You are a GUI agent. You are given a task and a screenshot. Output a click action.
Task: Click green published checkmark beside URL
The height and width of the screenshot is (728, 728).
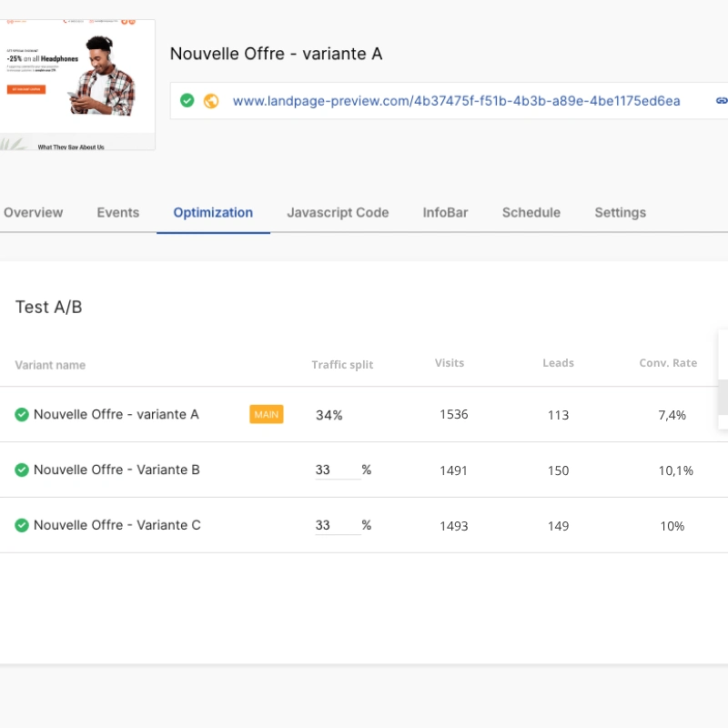187,100
